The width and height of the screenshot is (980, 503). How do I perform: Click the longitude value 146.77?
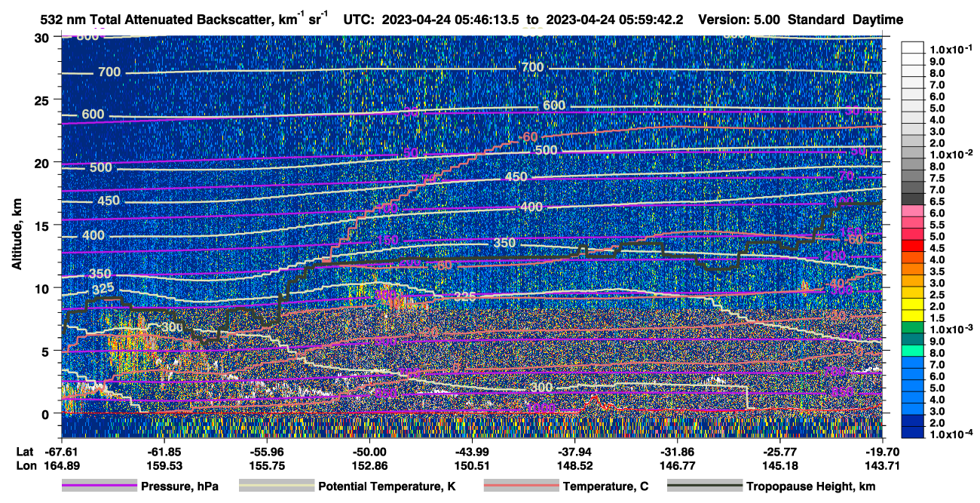tap(677, 465)
